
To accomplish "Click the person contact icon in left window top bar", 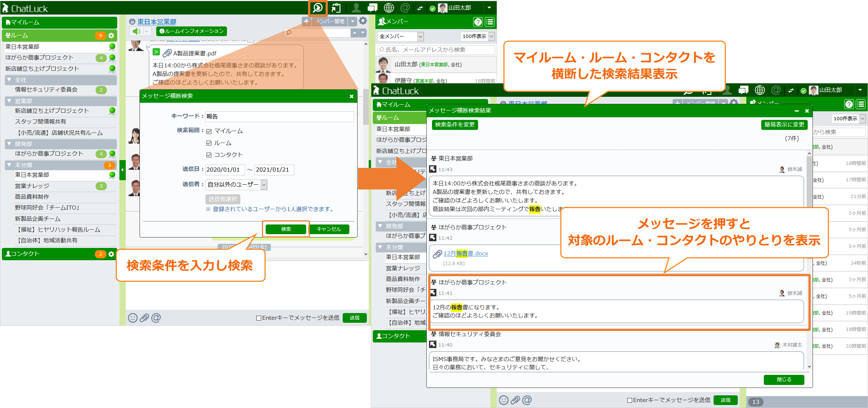I will pos(356,8).
